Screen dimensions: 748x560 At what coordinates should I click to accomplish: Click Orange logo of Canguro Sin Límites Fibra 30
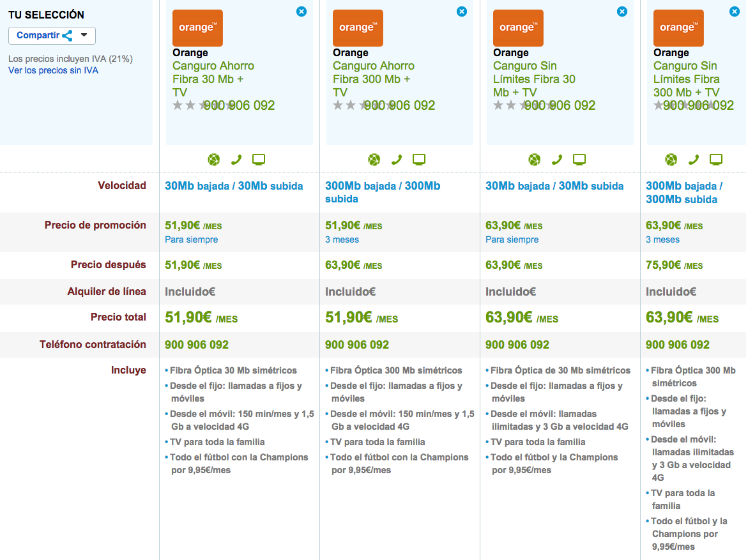[518, 27]
